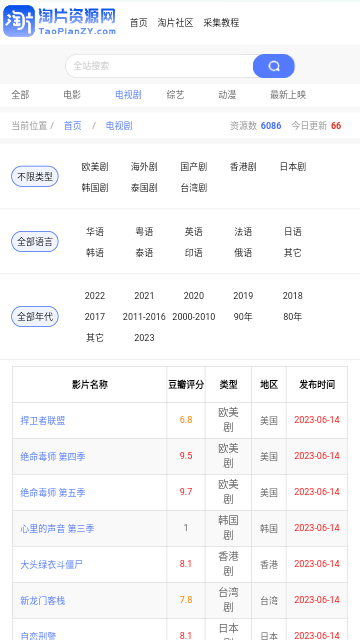
Task: Filter by year 2021
Action: [x=144, y=296]
